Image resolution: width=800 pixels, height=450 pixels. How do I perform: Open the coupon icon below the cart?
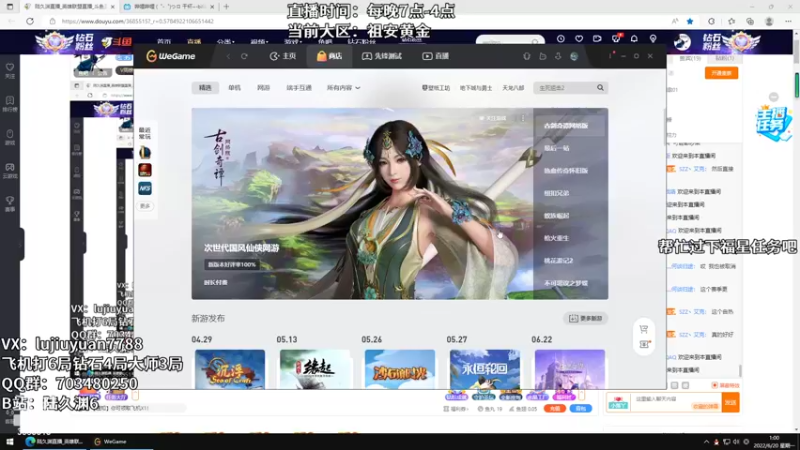click(644, 344)
